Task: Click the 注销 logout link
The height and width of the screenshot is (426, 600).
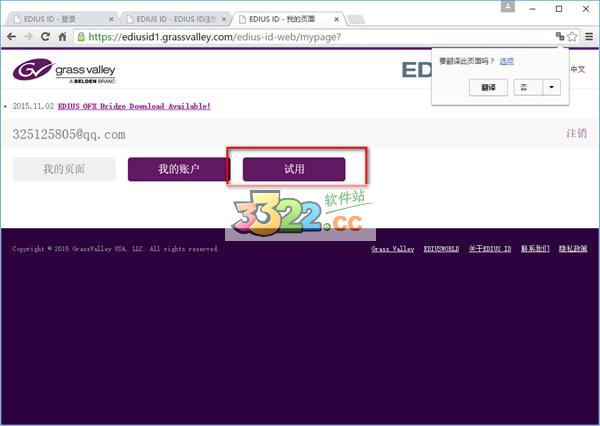Action: [576, 133]
